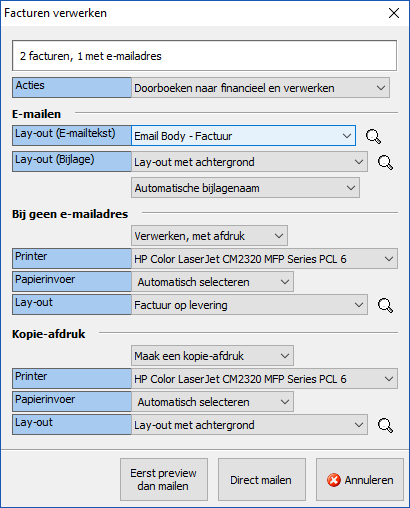
Task: Close the Facturen verwerken dialog
Action: (394, 13)
